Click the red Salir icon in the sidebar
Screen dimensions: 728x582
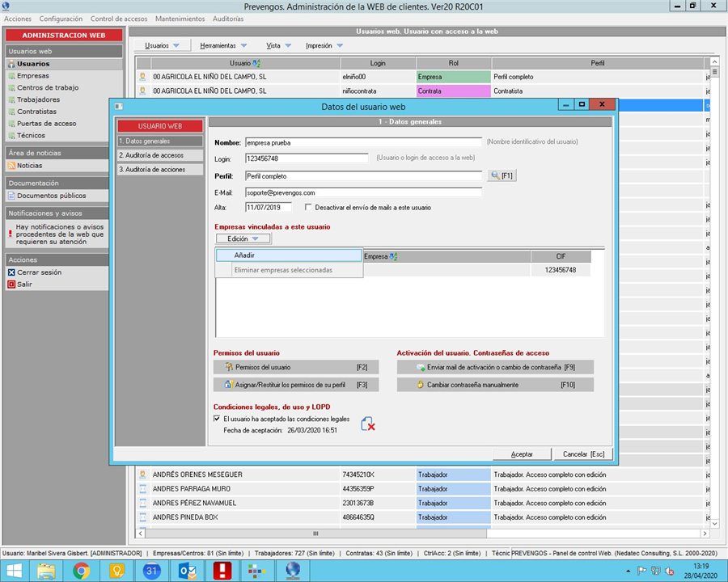(x=11, y=285)
